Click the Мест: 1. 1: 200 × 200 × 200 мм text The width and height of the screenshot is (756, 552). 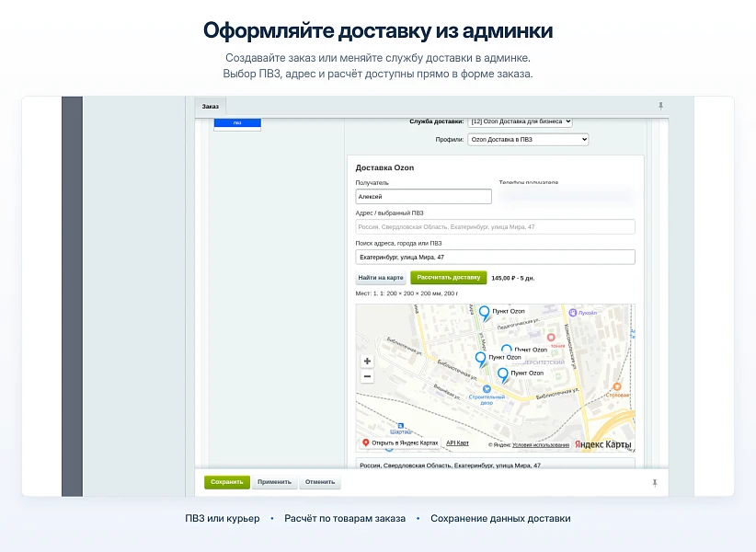click(407, 293)
